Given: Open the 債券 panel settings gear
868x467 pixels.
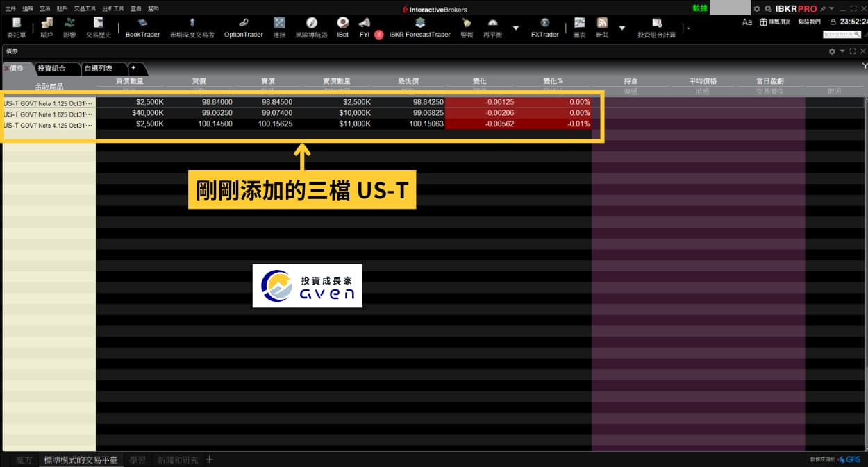Looking at the screenshot, I should (833, 51).
